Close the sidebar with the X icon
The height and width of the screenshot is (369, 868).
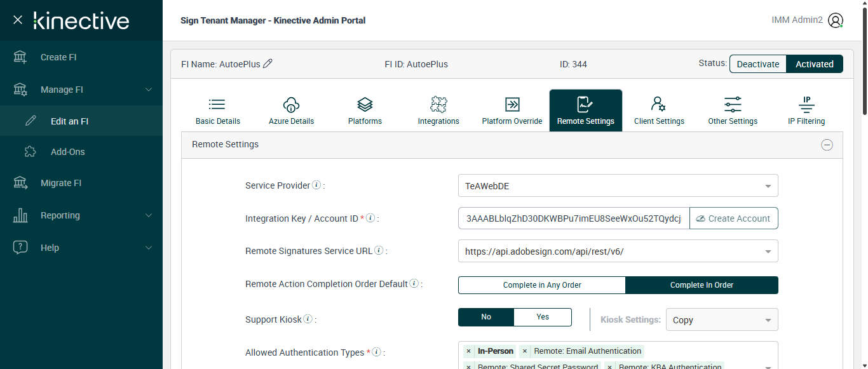(18, 20)
